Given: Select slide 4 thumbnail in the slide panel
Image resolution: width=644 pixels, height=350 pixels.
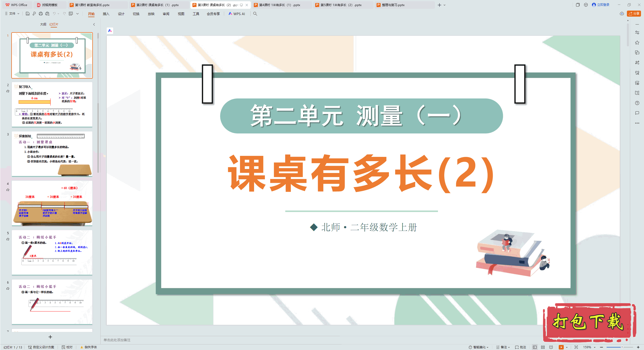Looking at the screenshot, I should (52, 203).
